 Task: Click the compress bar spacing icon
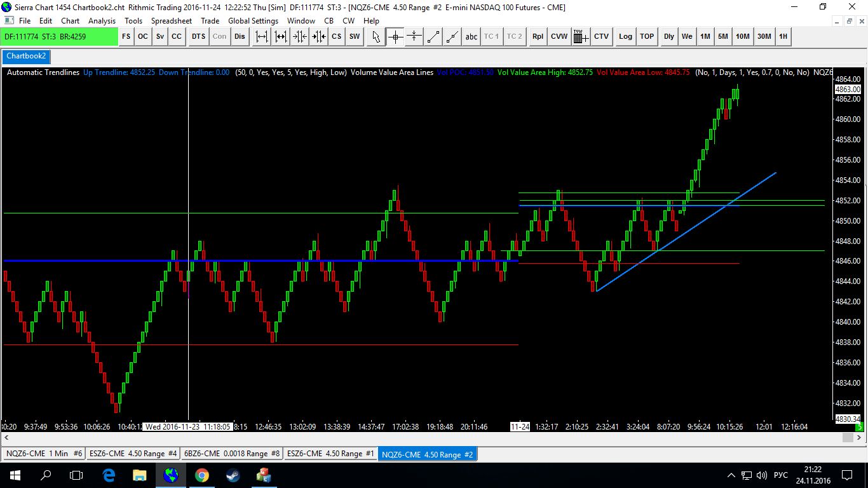[299, 37]
